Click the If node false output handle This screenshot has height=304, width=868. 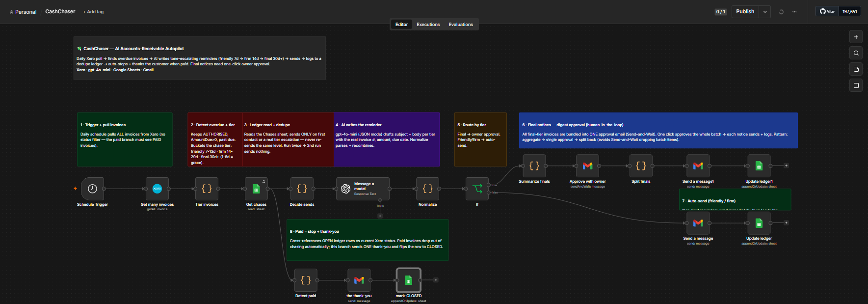tap(489, 193)
